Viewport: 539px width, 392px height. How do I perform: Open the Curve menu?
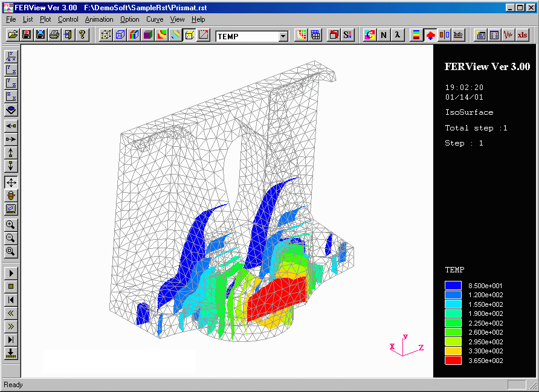coord(155,19)
